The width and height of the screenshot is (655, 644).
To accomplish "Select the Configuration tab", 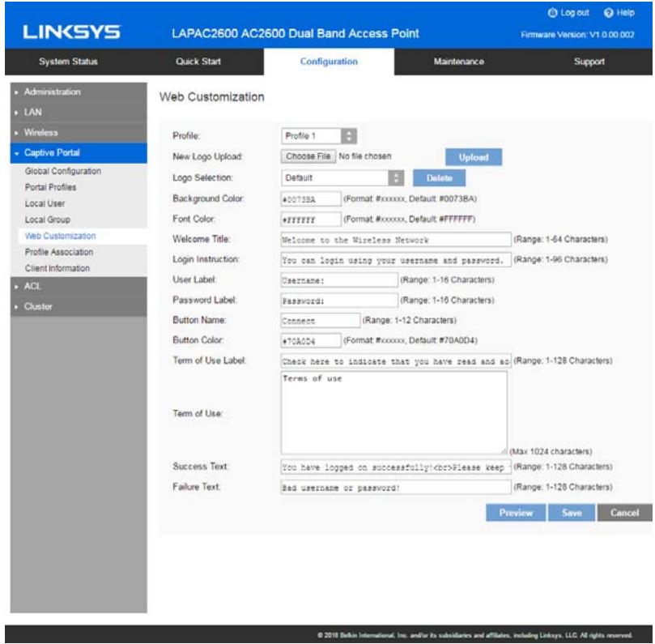I will pos(329,62).
